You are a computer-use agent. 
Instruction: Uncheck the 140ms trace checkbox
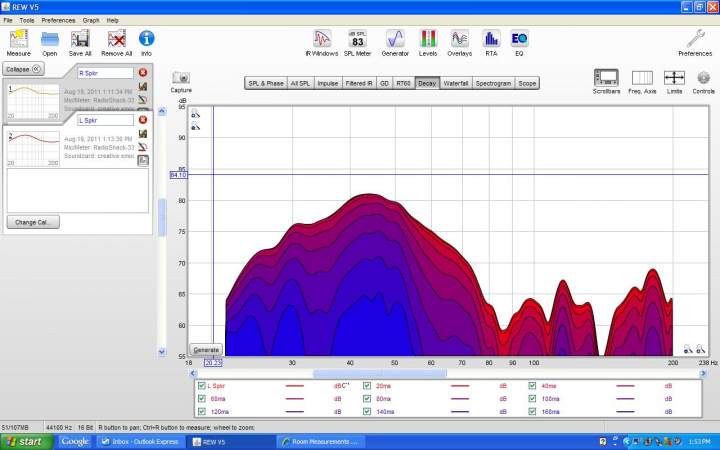click(x=367, y=411)
